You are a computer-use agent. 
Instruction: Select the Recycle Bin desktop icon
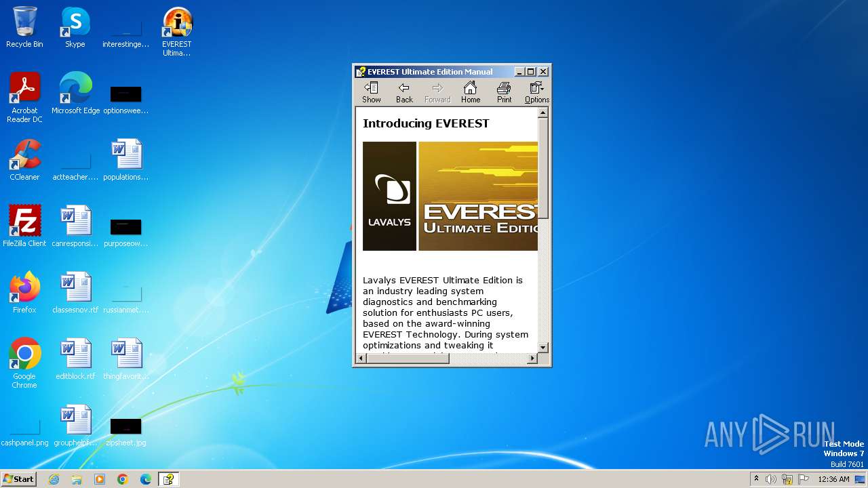(x=24, y=27)
